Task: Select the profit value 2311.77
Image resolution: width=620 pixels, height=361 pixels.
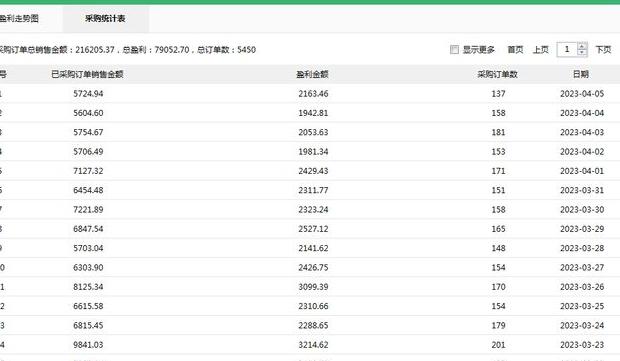Action: click(313, 191)
